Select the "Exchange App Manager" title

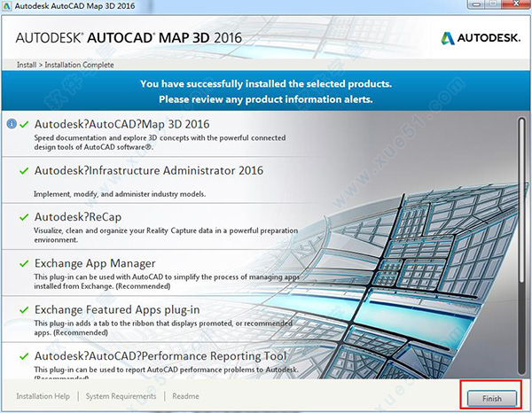click(x=95, y=263)
